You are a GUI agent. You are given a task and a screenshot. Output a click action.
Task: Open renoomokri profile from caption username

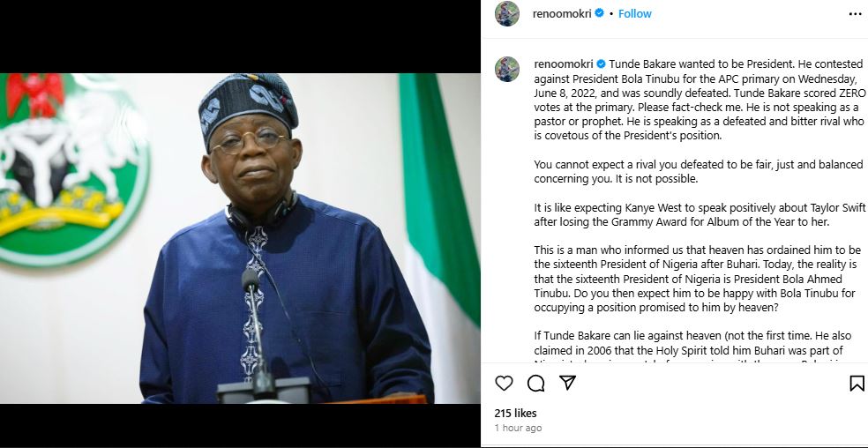(x=564, y=64)
